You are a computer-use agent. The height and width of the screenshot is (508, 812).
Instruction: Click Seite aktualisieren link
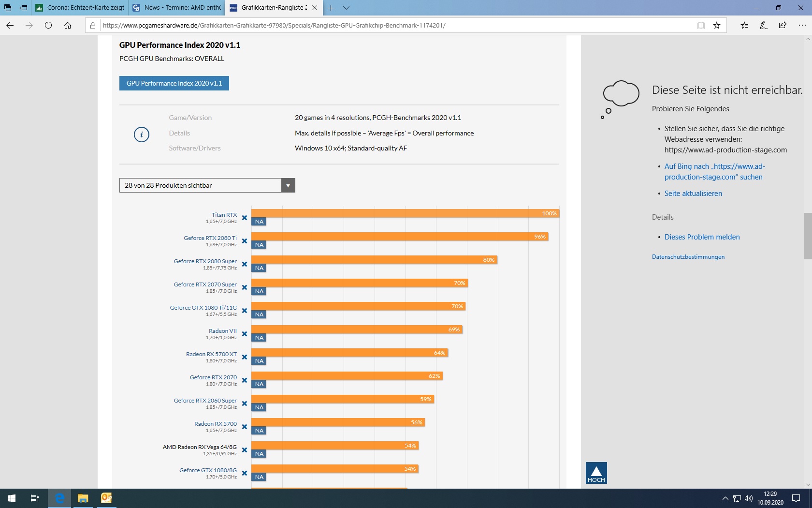pos(693,194)
